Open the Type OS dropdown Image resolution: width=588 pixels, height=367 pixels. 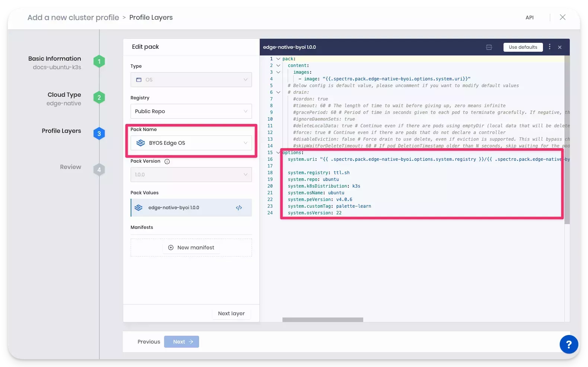191,80
